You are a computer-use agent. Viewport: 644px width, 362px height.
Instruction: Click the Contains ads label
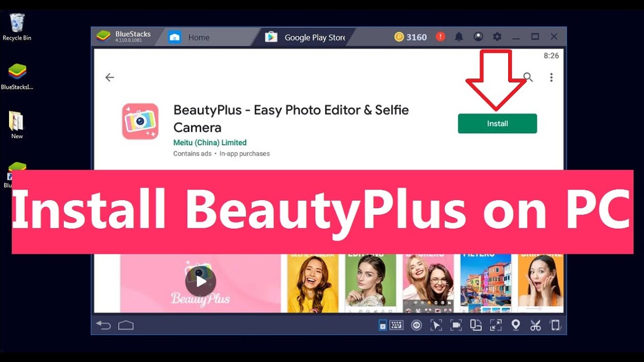point(192,154)
